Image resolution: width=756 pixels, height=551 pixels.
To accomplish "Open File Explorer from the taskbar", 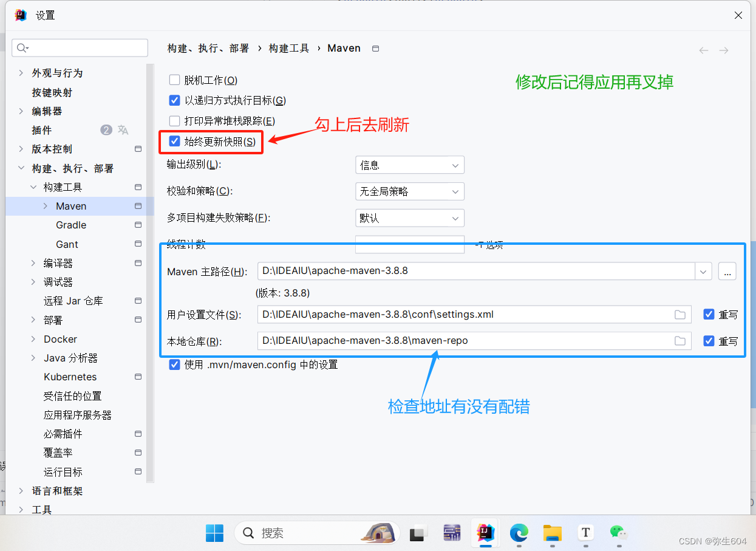I will coord(552,533).
